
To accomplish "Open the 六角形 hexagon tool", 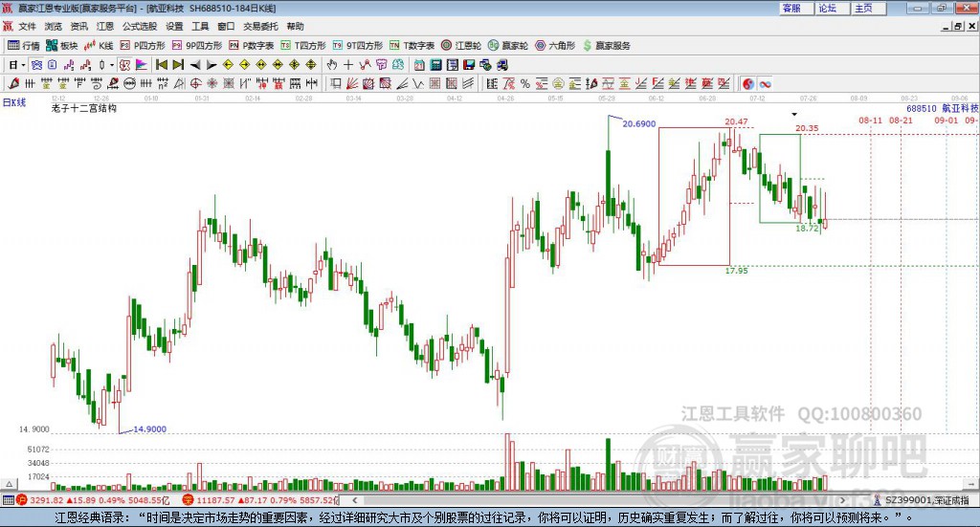I will [x=555, y=46].
